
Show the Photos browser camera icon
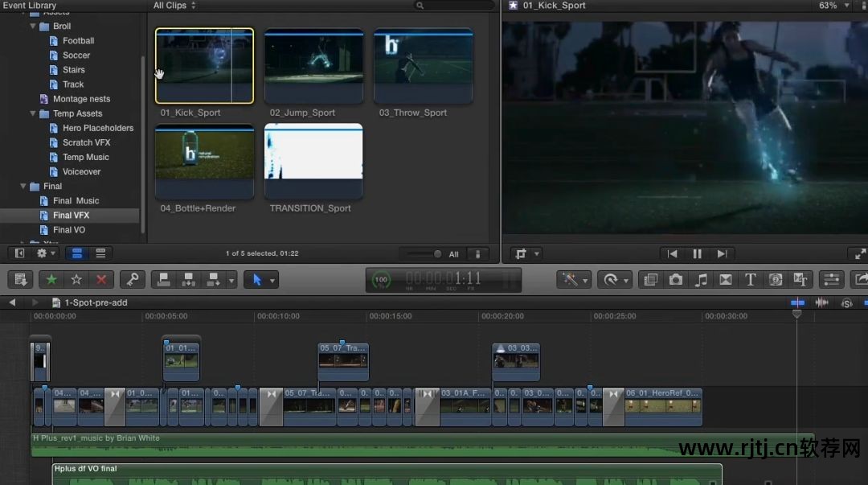[676, 280]
